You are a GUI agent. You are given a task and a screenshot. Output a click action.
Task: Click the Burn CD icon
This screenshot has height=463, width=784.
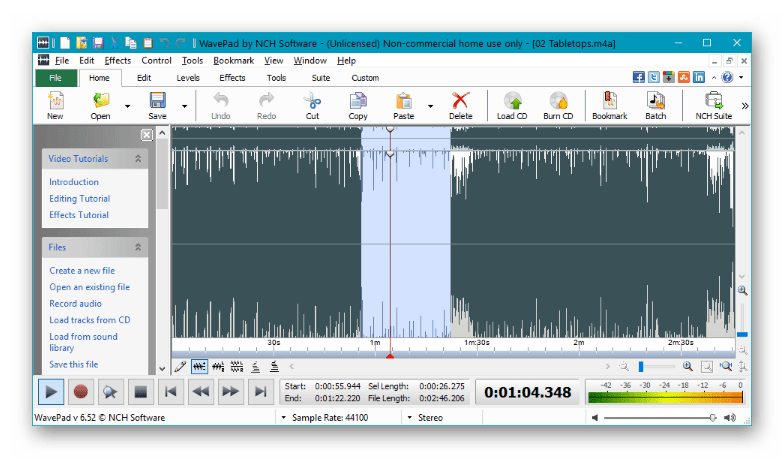click(558, 106)
